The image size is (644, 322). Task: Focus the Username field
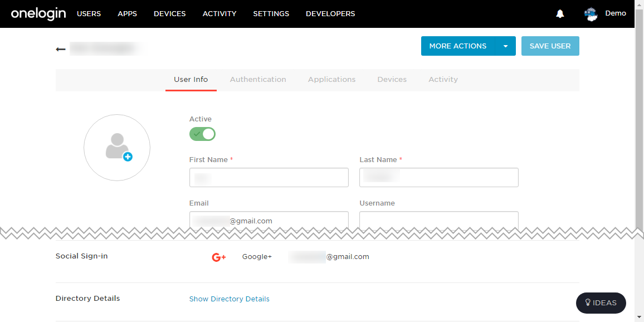coord(438,219)
